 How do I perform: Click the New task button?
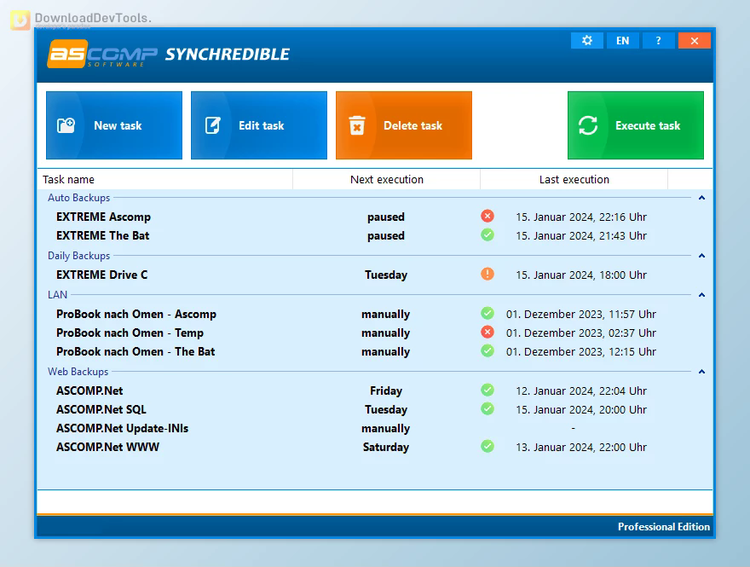(x=114, y=125)
